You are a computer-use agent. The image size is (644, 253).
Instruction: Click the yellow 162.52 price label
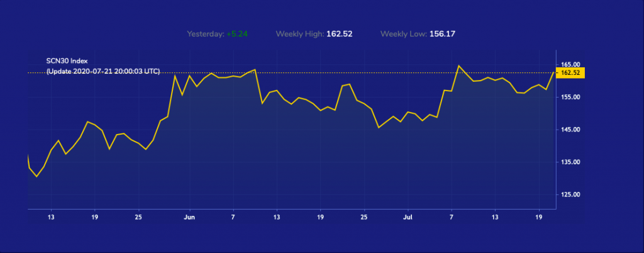pos(570,73)
